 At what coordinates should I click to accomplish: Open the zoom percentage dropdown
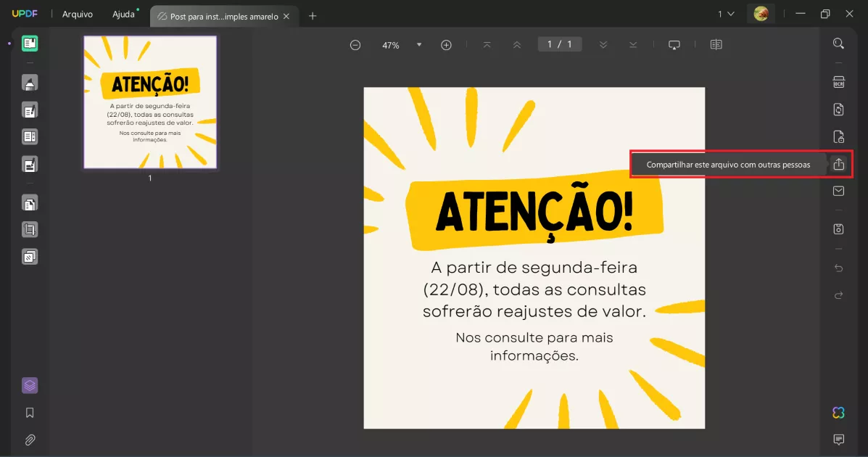(x=419, y=44)
